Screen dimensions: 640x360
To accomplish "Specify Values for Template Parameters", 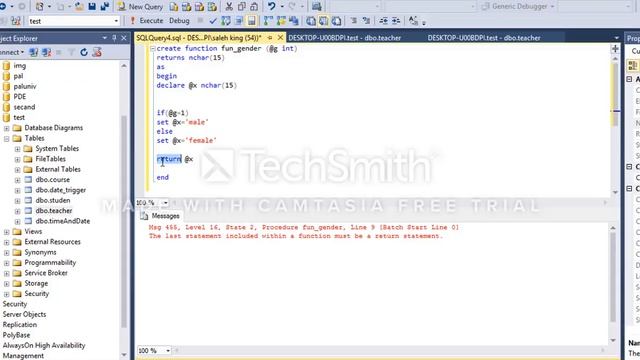I will click(413, 20).
